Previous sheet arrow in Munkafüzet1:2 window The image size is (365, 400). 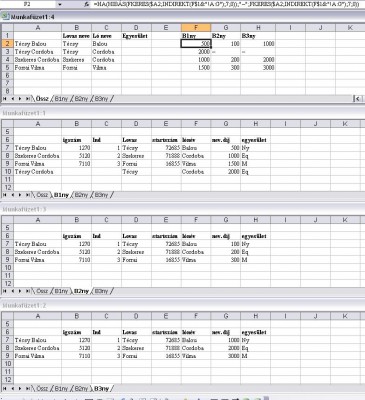click(13, 388)
